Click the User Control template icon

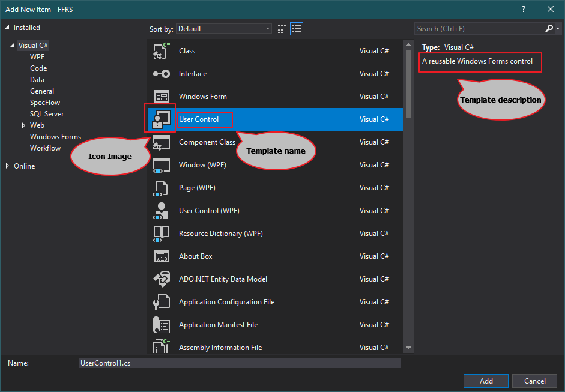pyautogui.click(x=160, y=119)
